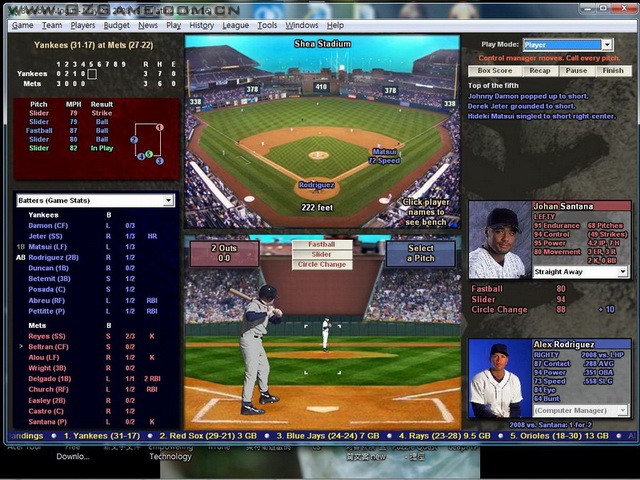Click the Recap button

click(x=540, y=71)
